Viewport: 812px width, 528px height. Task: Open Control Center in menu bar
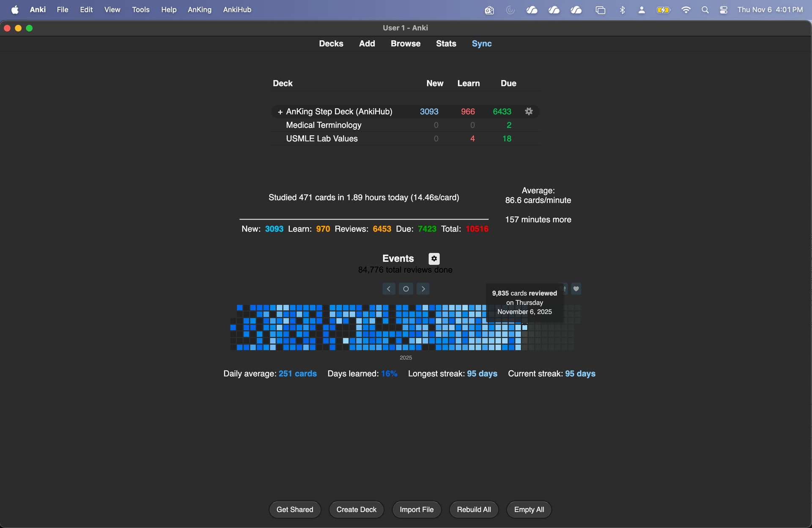pos(724,10)
